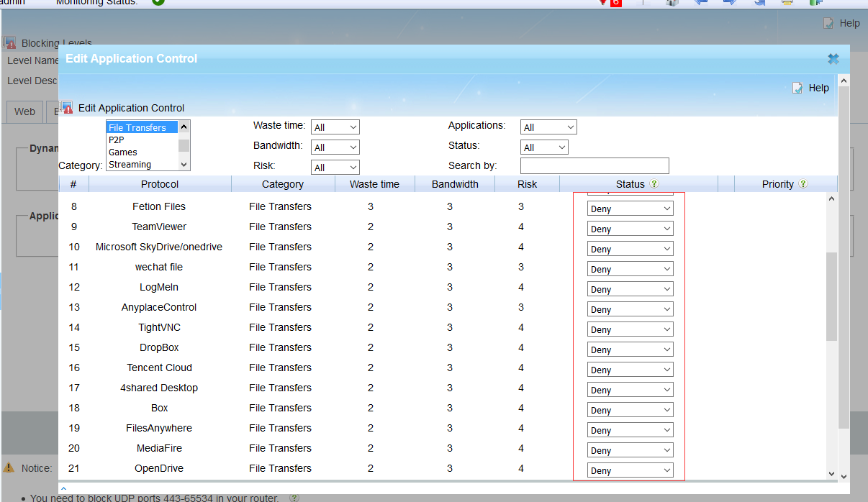Click the Help link on background page
This screenshot has width=868, height=502.
click(849, 23)
